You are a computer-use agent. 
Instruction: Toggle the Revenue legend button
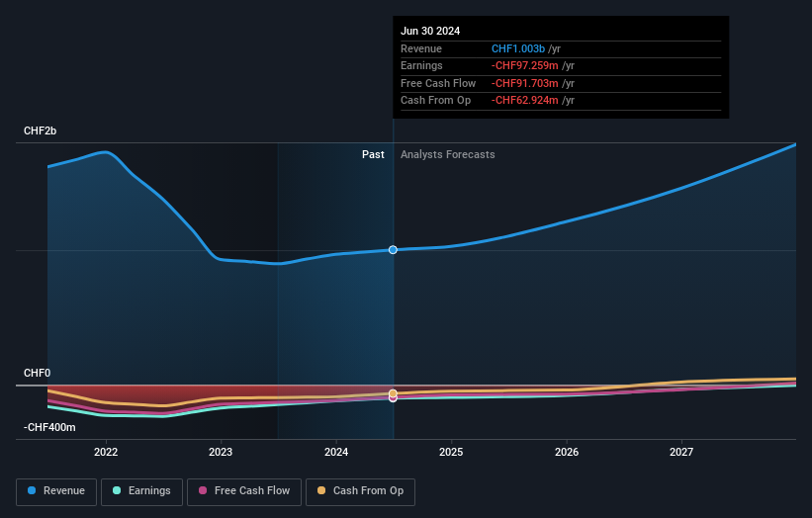tap(56, 491)
